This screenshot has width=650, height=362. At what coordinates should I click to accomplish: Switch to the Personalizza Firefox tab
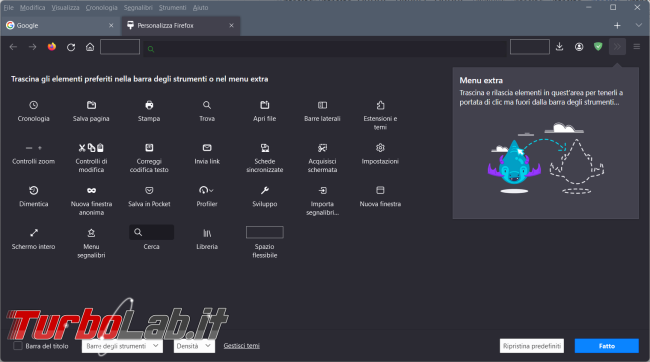pyautogui.click(x=181, y=25)
